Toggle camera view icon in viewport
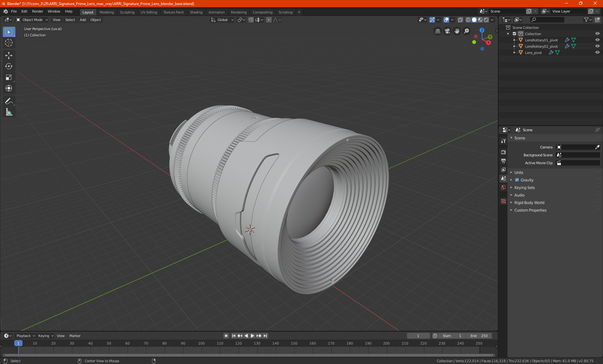Screen dimensions: 603x364 tap(447, 31)
